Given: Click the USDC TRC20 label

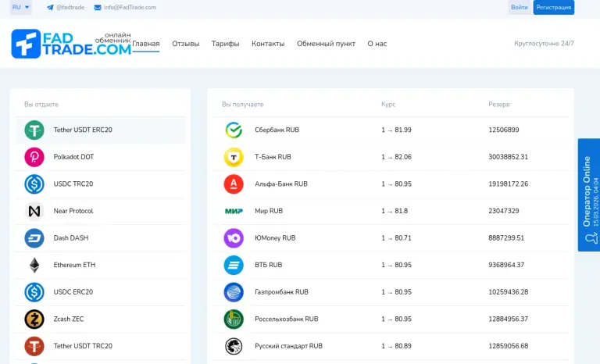Looking at the screenshot, I should tap(73, 184).
